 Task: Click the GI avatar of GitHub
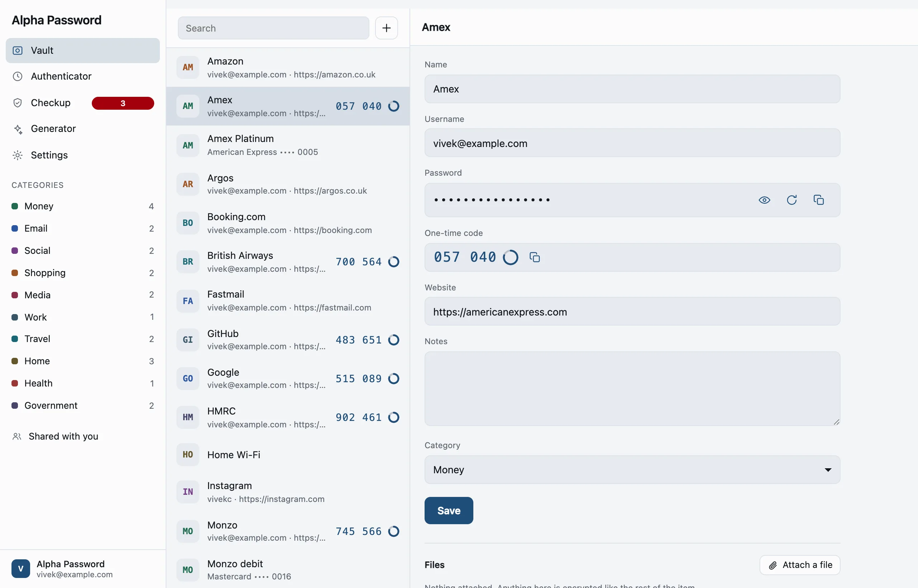[x=188, y=340]
